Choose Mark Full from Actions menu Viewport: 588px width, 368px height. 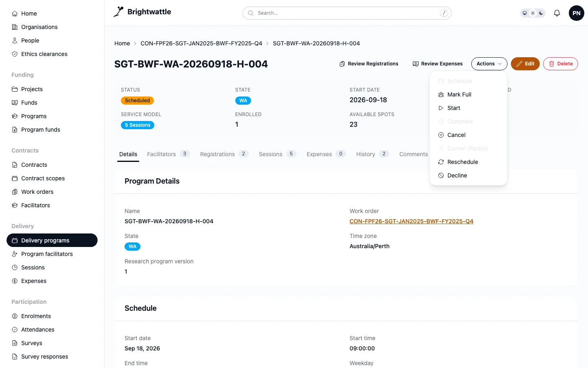(468, 94)
